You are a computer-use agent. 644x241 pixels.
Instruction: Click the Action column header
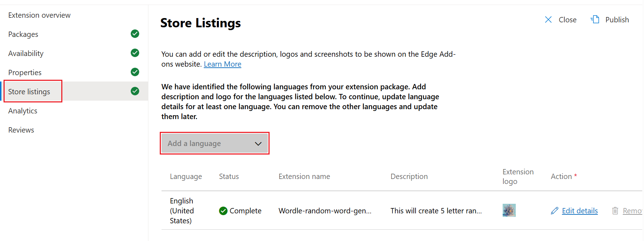pyautogui.click(x=564, y=176)
